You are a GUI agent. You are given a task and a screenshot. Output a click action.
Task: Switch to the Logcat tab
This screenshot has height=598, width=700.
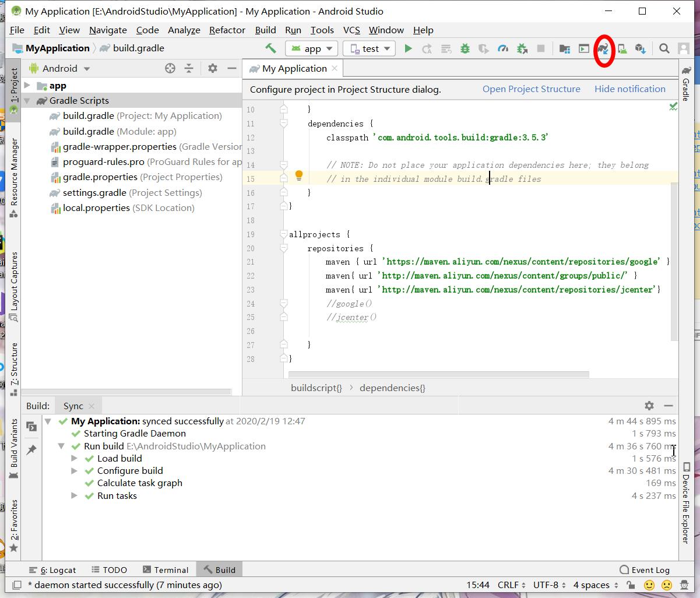coord(58,569)
